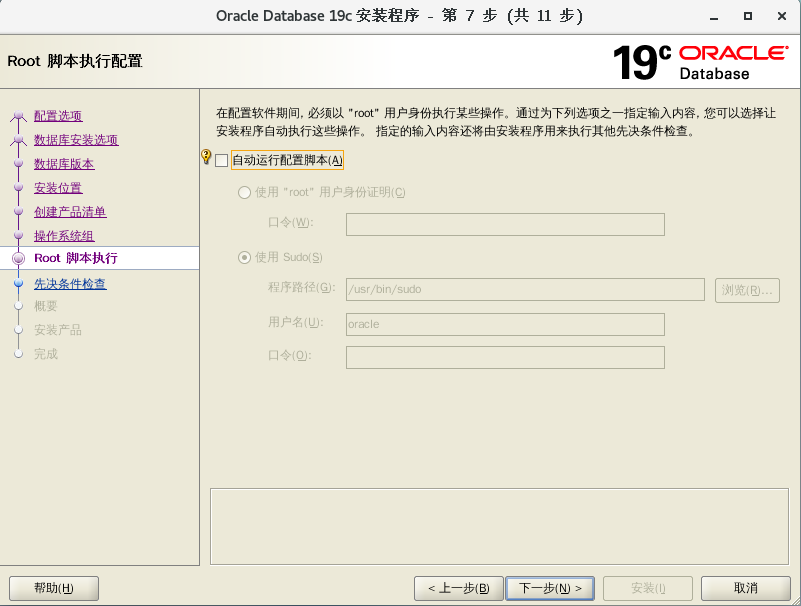801x606 pixels.
Task: Click the 上一步(B) button
Action: click(x=458, y=588)
